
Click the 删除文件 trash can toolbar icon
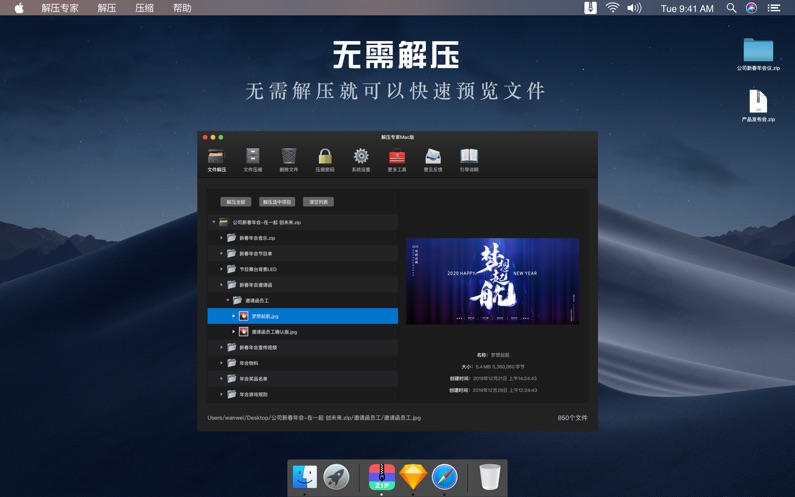pos(289,157)
